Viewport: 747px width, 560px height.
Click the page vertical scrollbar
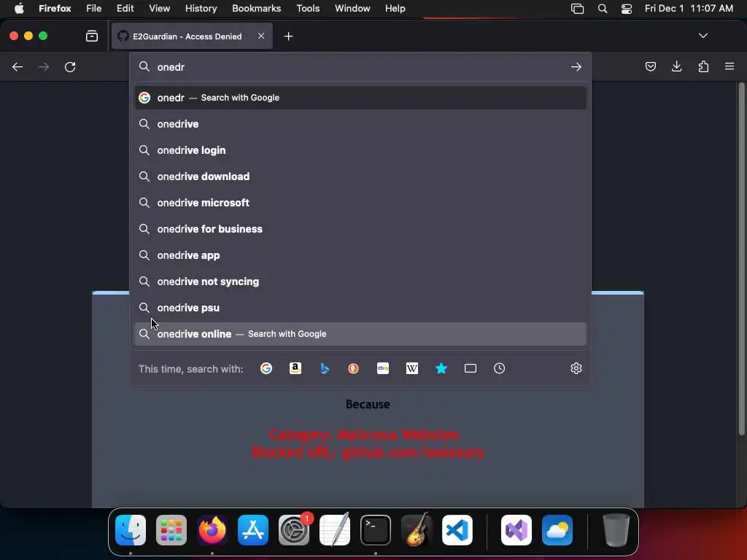point(741,259)
